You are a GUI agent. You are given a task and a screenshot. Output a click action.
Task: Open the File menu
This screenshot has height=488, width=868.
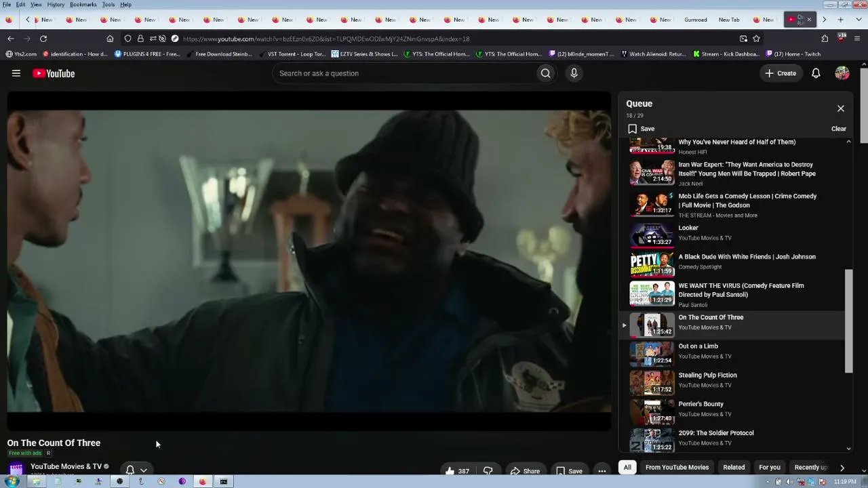pos(7,5)
